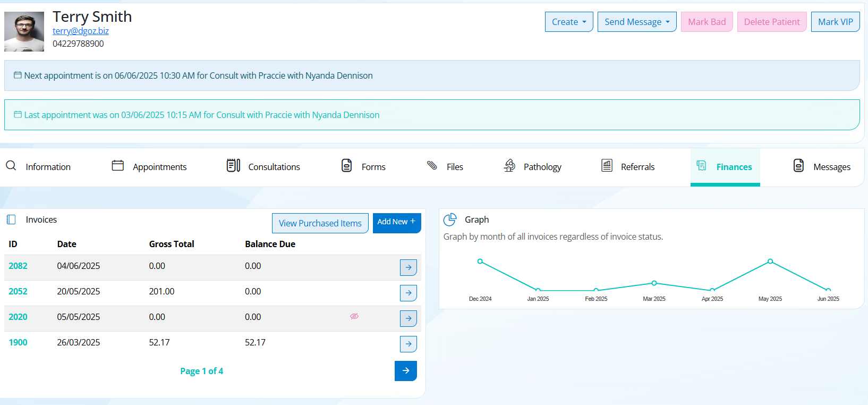868x405 pixels.
Task: Click the Messages document icon
Action: (x=798, y=166)
